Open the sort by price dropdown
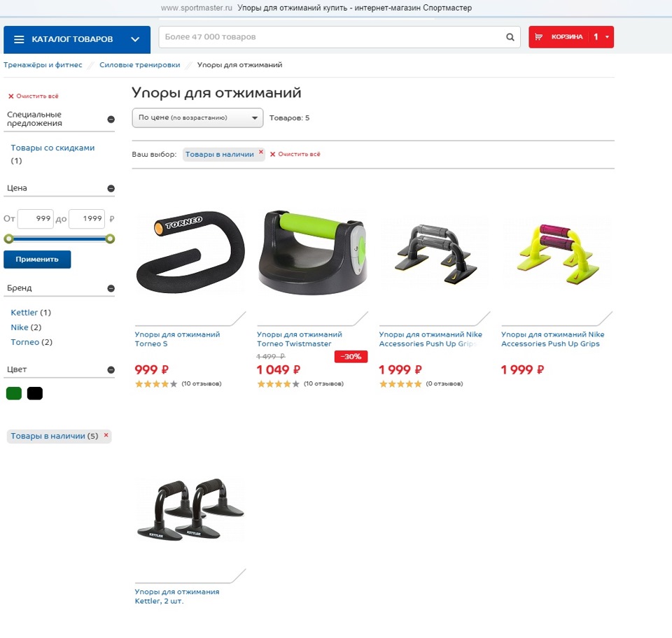Image resolution: width=672 pixels, height=638 pixels. click(197, 118)
